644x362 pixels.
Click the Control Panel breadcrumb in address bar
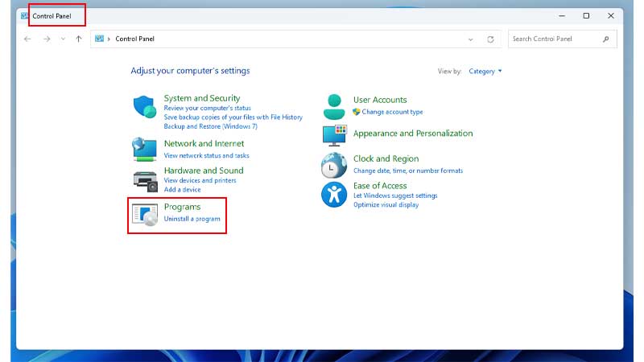[134, 39]
